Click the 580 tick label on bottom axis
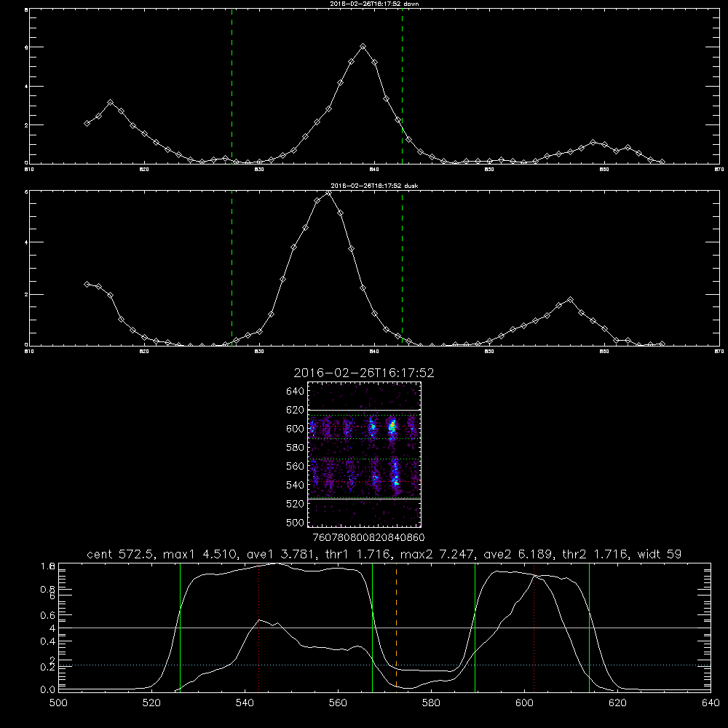 tap(431, 703)
